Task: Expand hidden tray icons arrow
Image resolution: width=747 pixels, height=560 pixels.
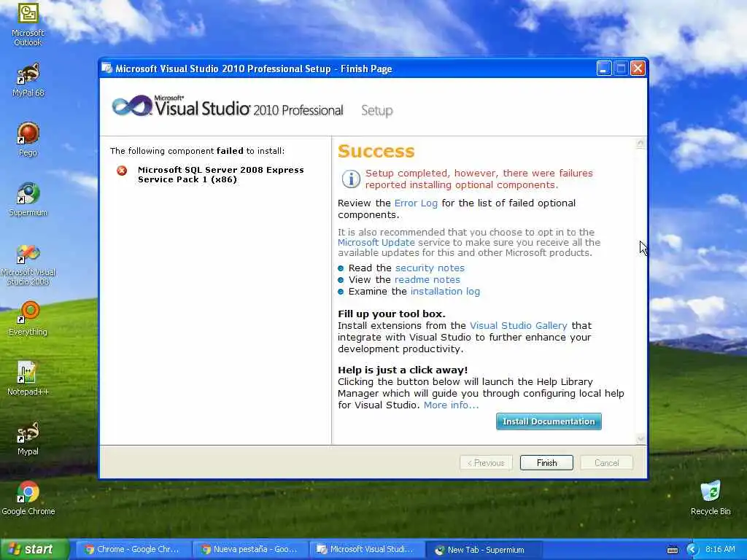Action: tap(692, 550)
